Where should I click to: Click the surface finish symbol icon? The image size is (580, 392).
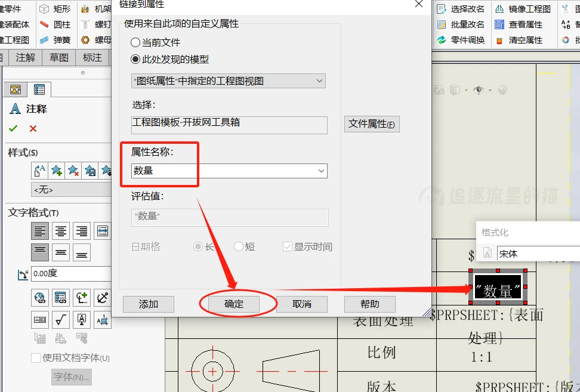pyautogui.click(x=61, y=320)
